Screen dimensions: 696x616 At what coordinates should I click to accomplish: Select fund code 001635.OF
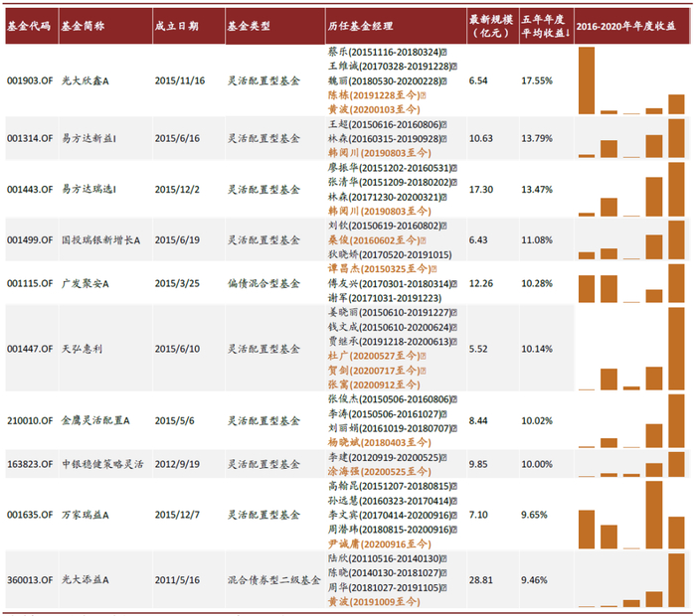tap(30, 515)
